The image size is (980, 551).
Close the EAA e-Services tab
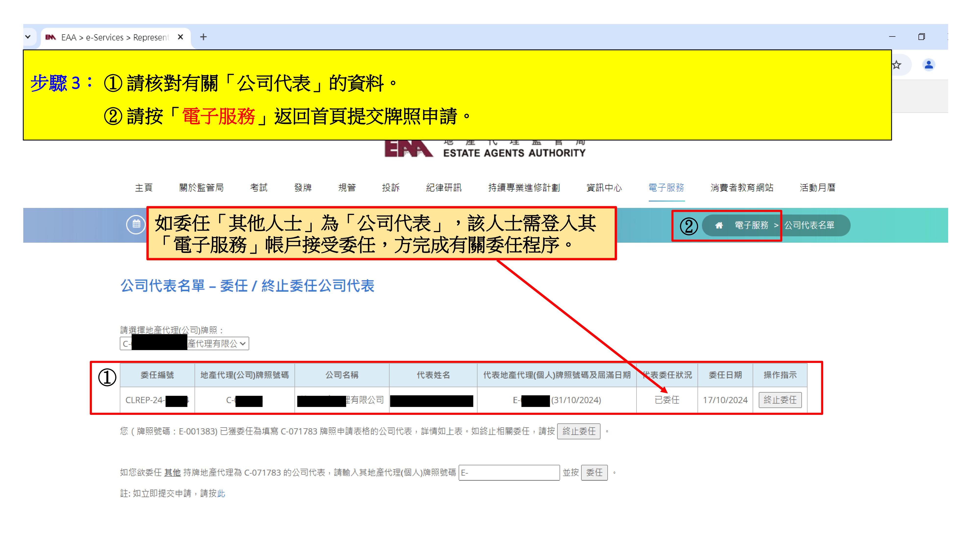click(180, 37)
